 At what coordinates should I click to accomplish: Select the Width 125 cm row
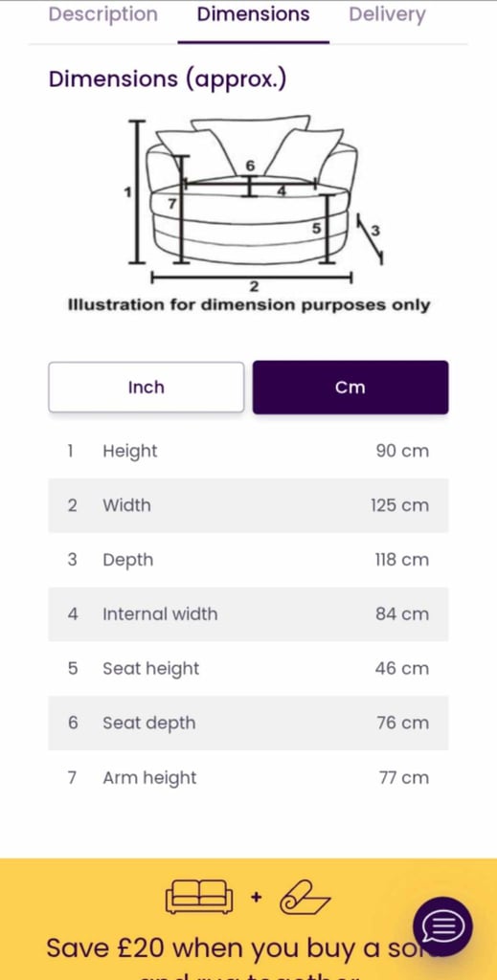point(248,505)
